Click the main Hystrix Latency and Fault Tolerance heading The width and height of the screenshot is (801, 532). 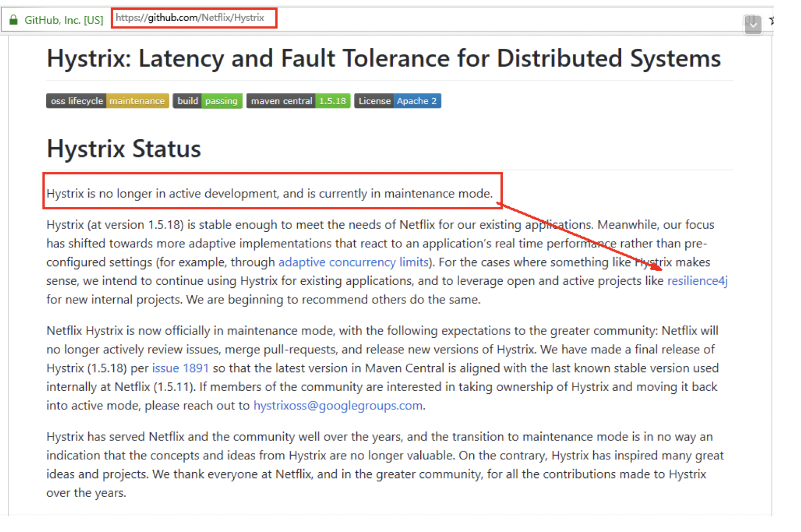pyautogui.click(x=383, y=58)
